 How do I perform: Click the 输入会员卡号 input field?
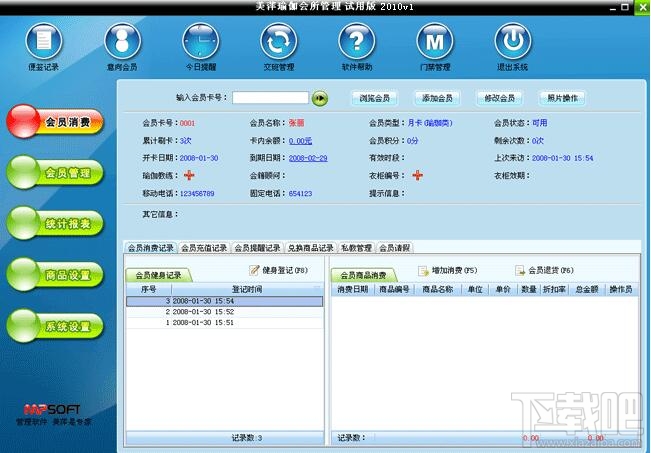click(x=270, y=98)
